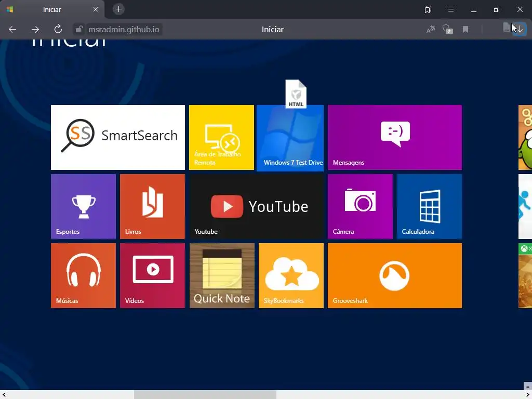Go back to previous page
Image resolution: width=532 pixels, height=399 pixels.
pyautogui.click(x=12, y=30)
